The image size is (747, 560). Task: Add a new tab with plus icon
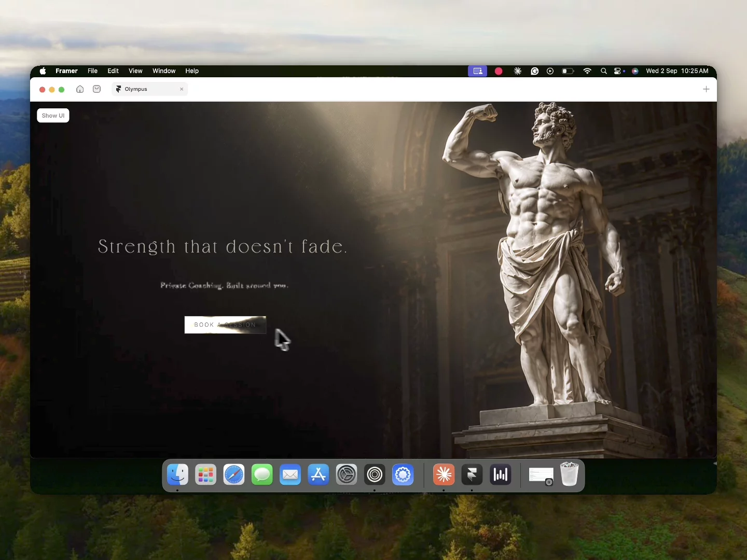[x=706, y=89]
